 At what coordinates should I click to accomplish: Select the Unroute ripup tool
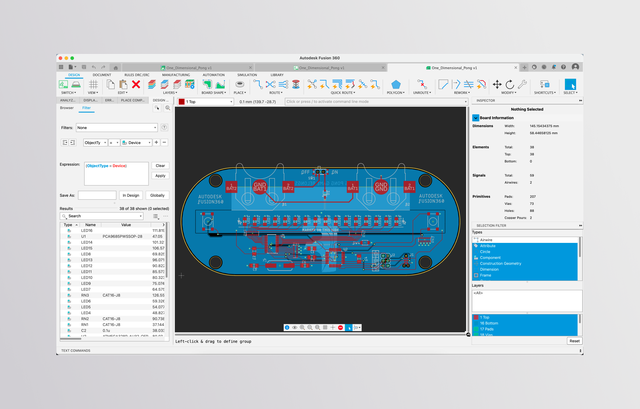tap(422, 84)
